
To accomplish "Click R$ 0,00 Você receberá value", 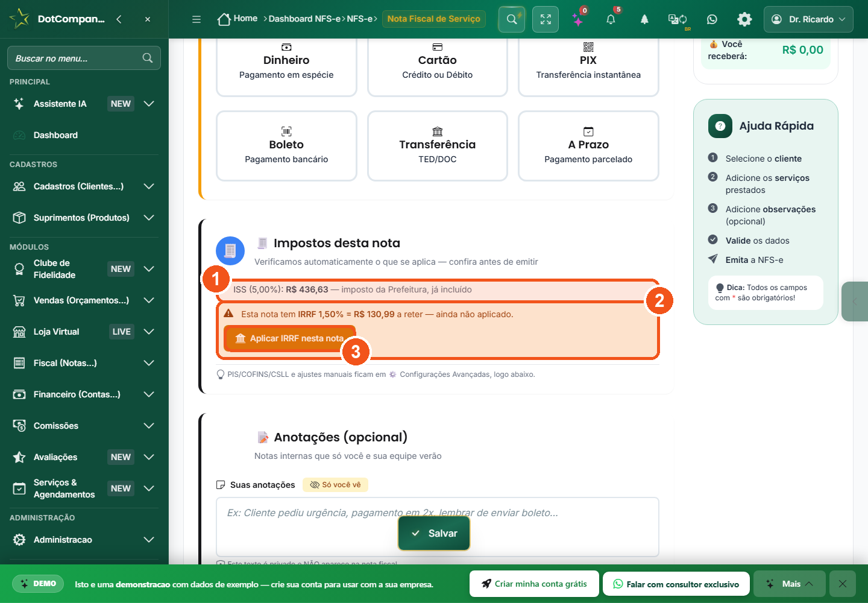I will (802, 50).
